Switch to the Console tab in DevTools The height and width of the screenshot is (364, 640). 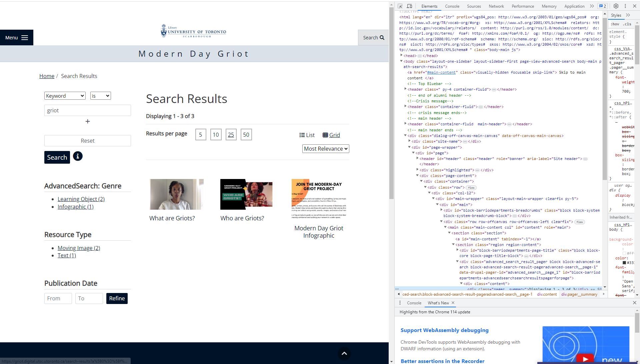452,6
